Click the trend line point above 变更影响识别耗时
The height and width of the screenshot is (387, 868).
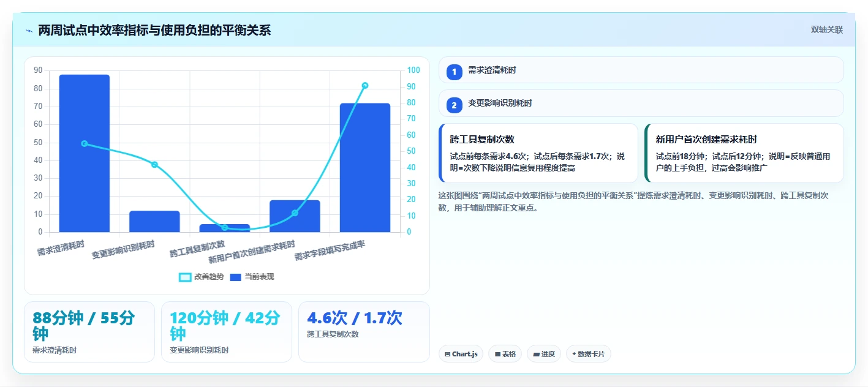(154, 165)
